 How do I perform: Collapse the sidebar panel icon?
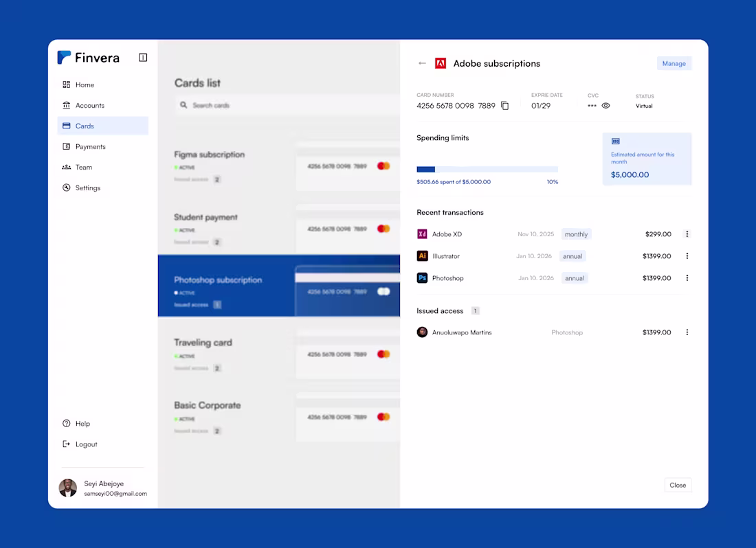(143, 57)
